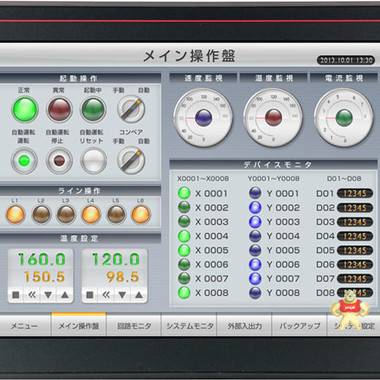
Task: Switch to the 外部入出力 tab
Action: 244,325
